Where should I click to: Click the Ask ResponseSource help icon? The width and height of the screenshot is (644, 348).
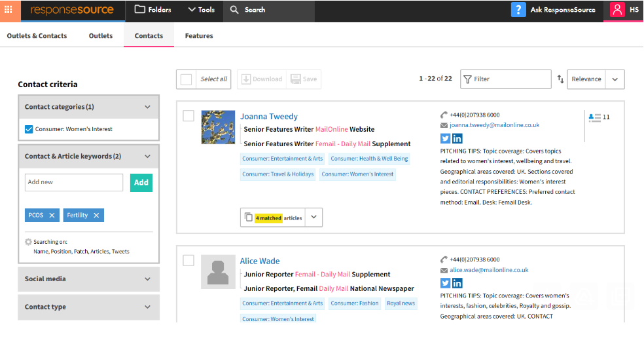tap(518, 10)
